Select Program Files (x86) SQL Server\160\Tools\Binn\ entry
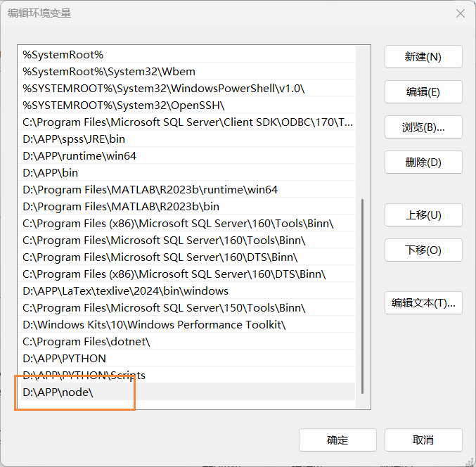Viewport: 476px width, 467px height. point(187,224)
